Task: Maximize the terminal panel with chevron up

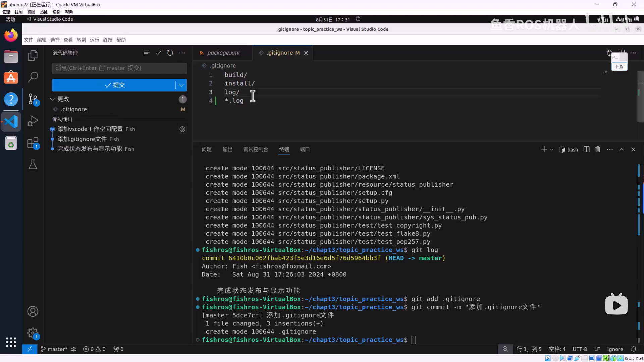Action: [x=622, y=149]
